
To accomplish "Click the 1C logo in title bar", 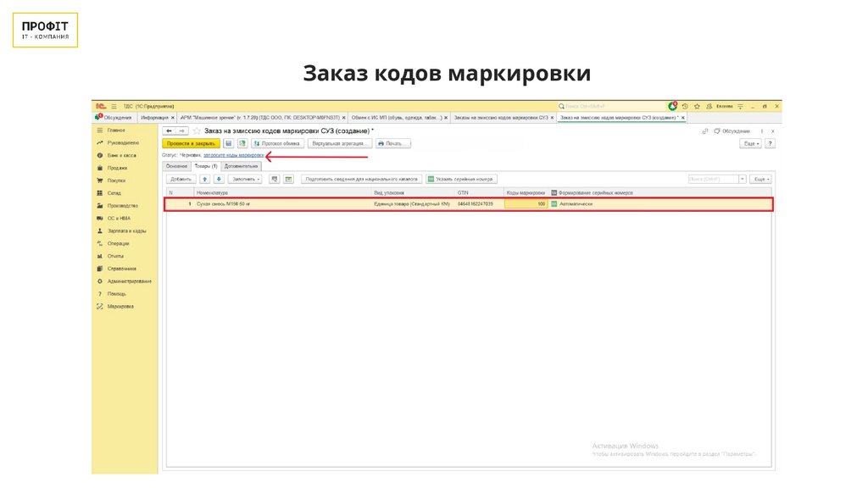I will pyautogui.click(x=100, y=106).
